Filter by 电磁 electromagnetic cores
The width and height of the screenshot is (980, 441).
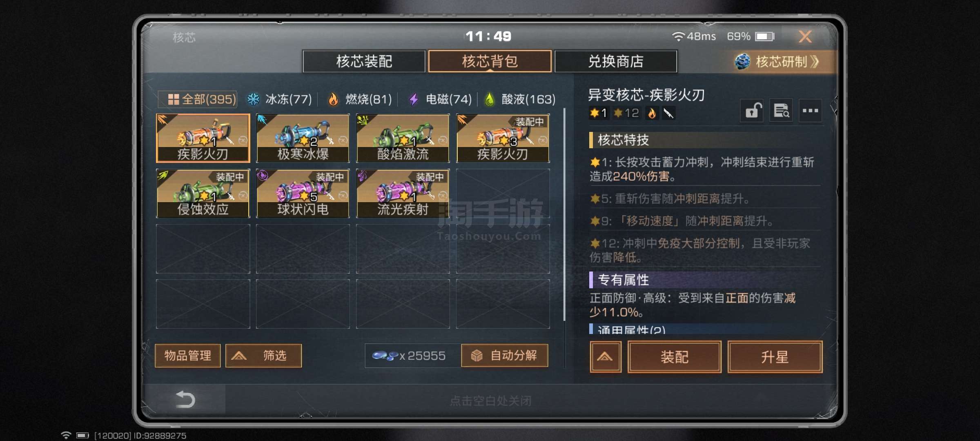(440, 99)
